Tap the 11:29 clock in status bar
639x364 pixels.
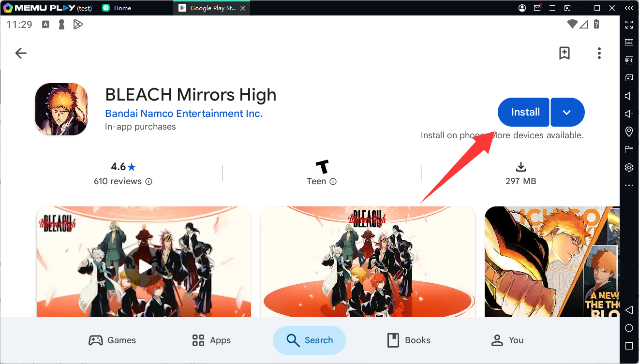(19, 24)
